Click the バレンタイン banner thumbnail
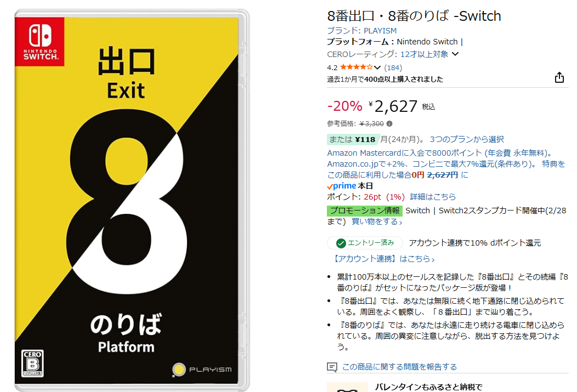Image resolution: width=577 pixels, height=392 pixels. click(x=347, y=387)
